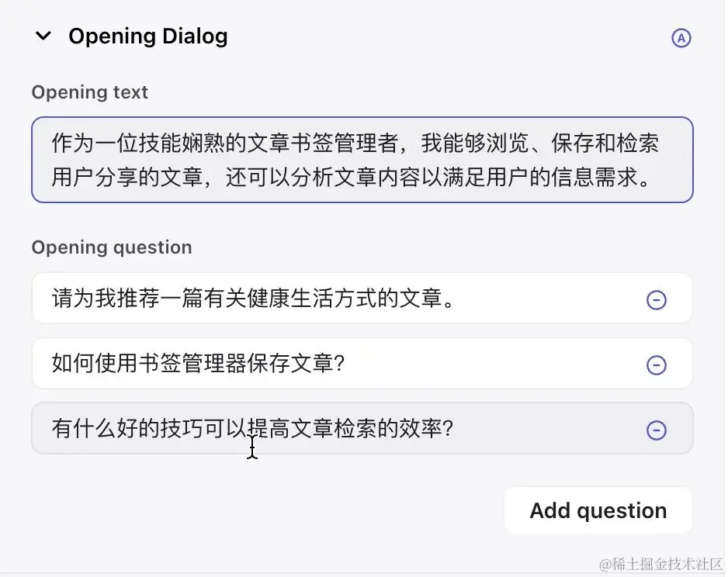This screenshot has width=728, height=577.
Task: Click the minus icon on the retrieval efficiency question
Action: coord(657,428)
